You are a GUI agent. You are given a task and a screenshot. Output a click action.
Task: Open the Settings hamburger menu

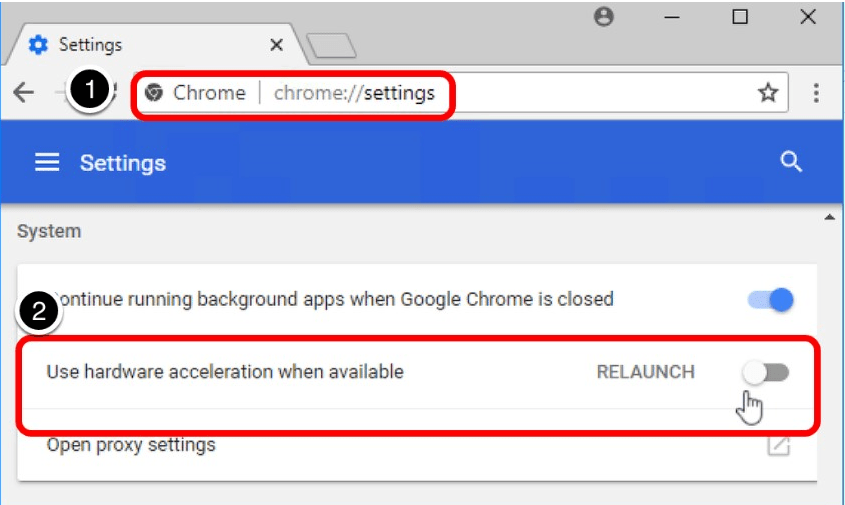point(47,163)
